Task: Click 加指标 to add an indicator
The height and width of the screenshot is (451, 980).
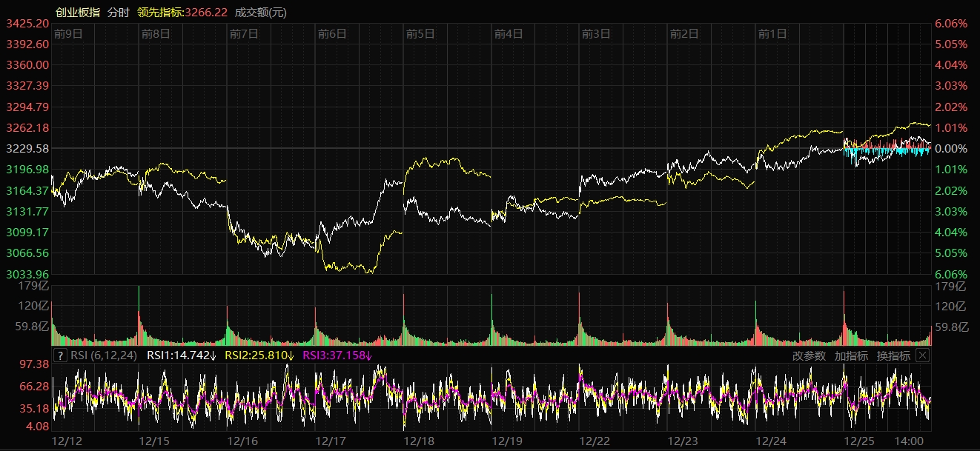Action: [851, 355]
